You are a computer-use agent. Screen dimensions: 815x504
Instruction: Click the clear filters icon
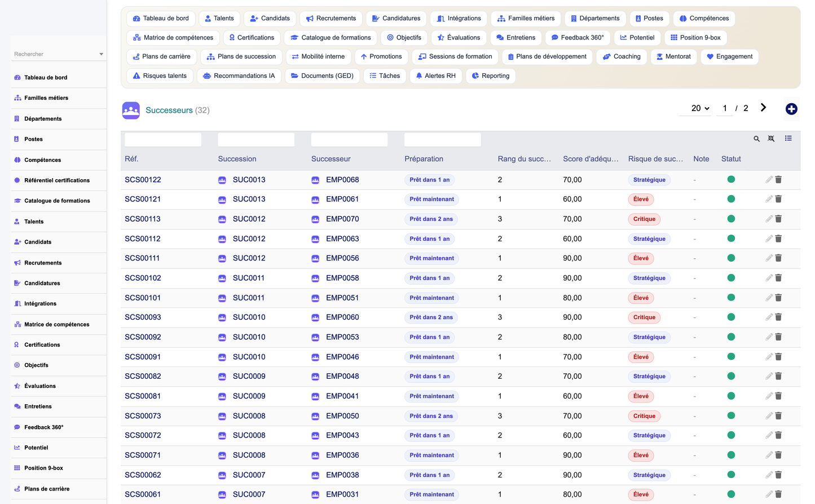coord(771,139)
